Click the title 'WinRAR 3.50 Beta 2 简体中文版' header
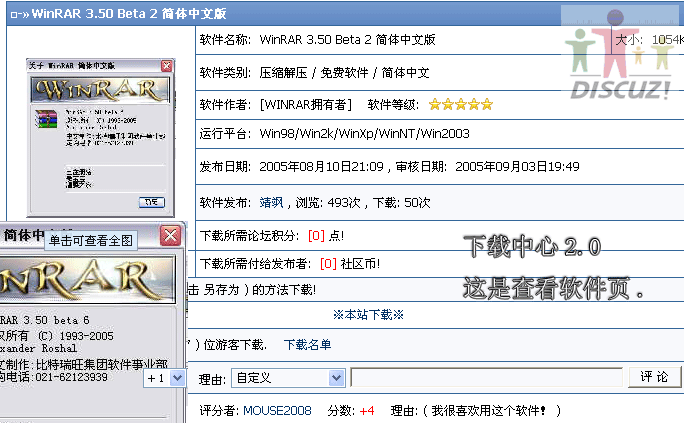684x423 pixels. coord(129,14)
